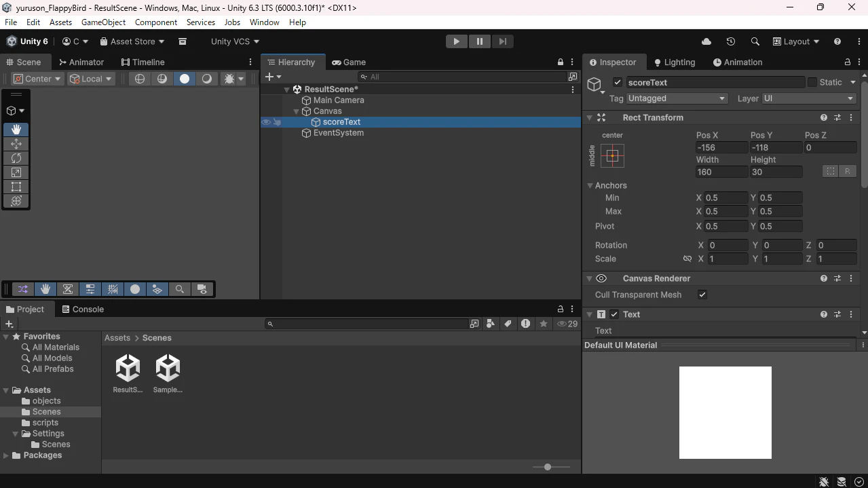
Task: Toggle the Inspector lock icon
Action: click(848, 62)
